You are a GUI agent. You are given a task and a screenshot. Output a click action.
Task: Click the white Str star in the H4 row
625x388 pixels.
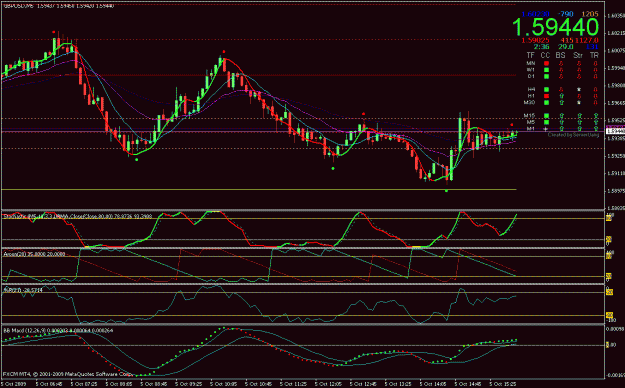(579, 89)
